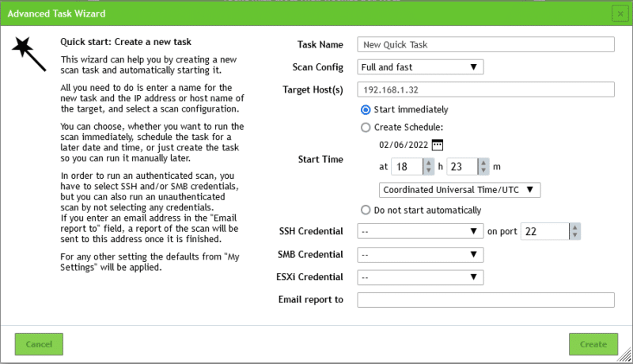Choose the Create Schedule radio button
The width and height of the screenshot is (633, 364).
366,127
